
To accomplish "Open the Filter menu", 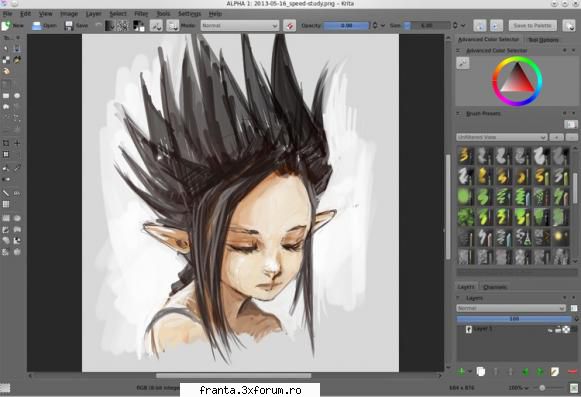I will pyautogui.click(x=141, y=14).
